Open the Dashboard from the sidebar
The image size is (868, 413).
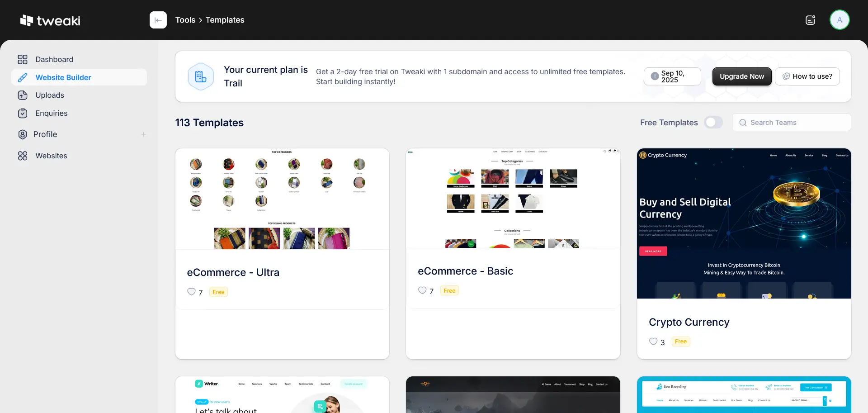(54, 59)
